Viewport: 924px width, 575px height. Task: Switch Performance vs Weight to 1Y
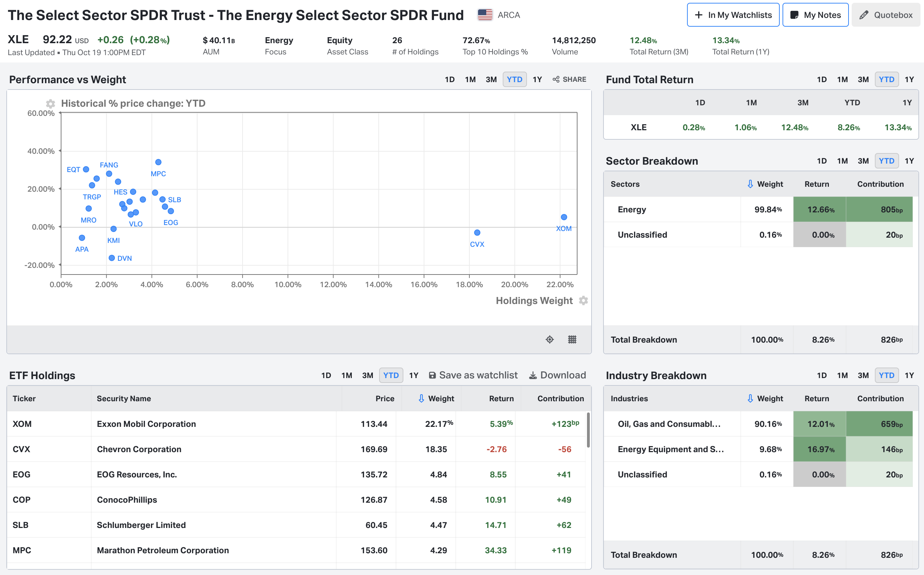537,79
